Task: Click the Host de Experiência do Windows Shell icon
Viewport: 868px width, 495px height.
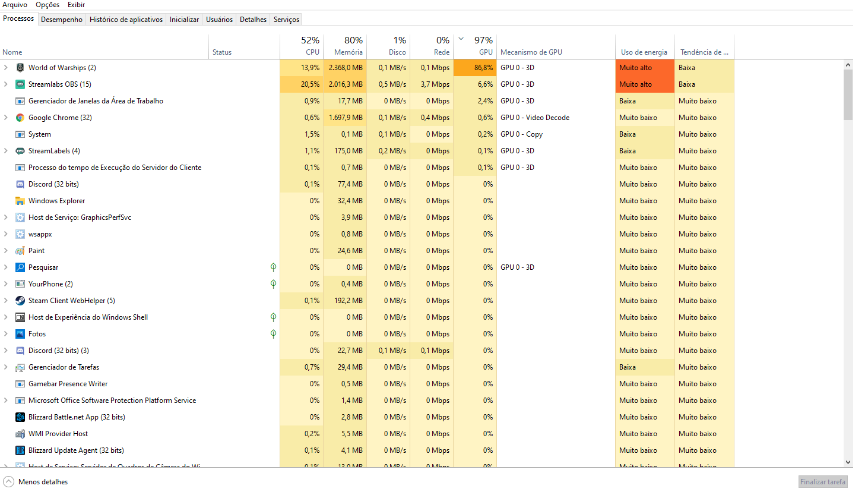Action: (20, 317)
